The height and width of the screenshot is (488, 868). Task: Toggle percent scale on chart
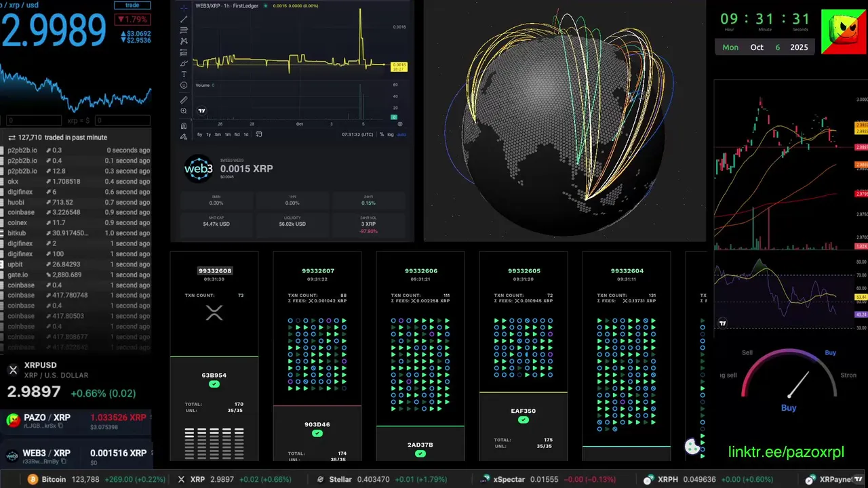[382, 134]
